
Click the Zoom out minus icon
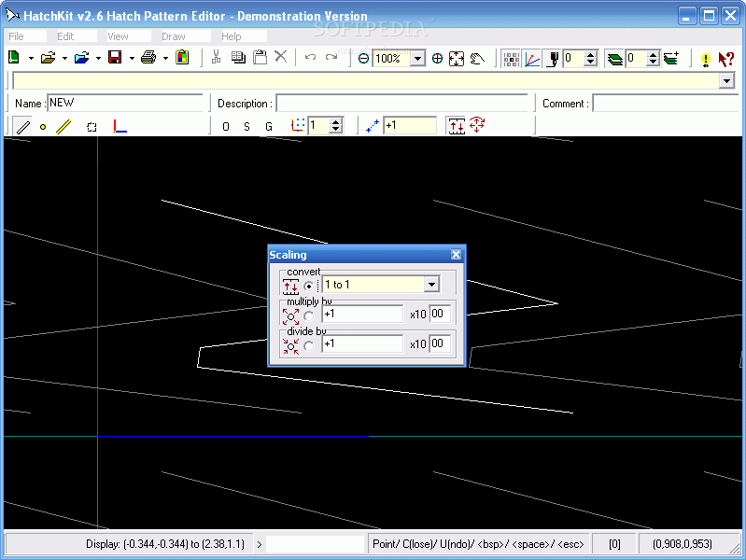click(363, 59)
